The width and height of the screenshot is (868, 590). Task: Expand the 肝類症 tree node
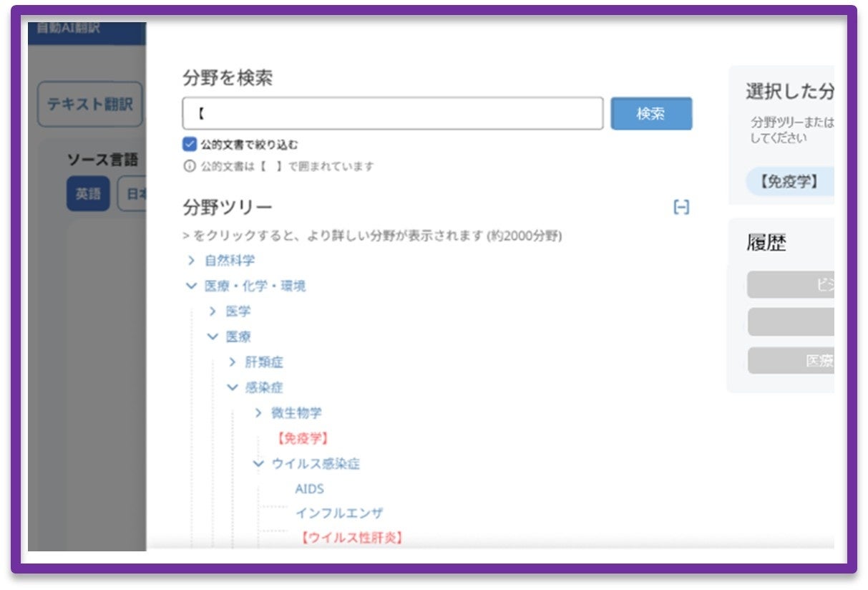point(232,362)
